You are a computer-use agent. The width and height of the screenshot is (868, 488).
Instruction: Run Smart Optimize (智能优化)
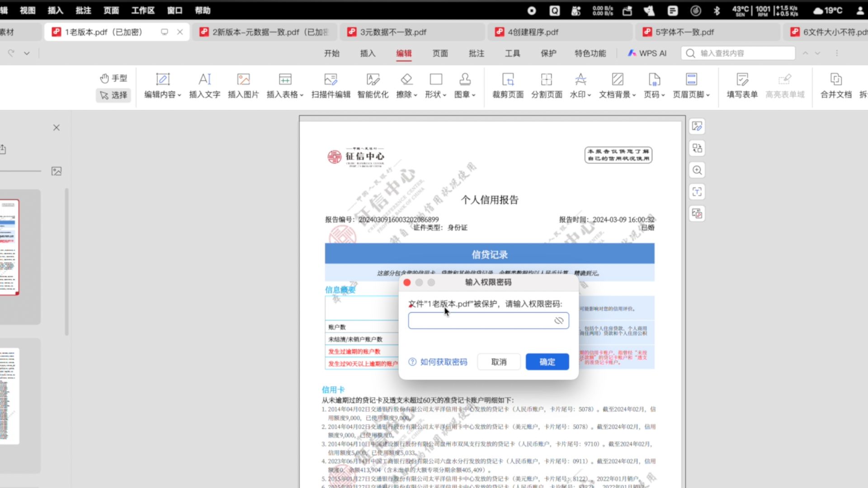point(373,85)
